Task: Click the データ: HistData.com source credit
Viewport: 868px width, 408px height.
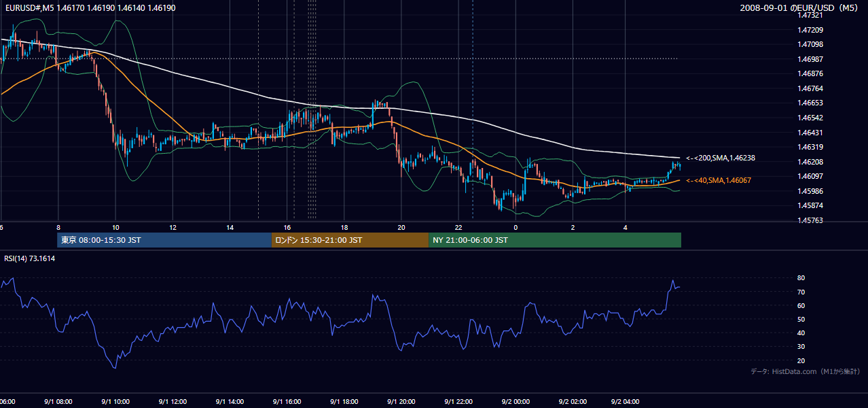Action: [x=806, y=371]
